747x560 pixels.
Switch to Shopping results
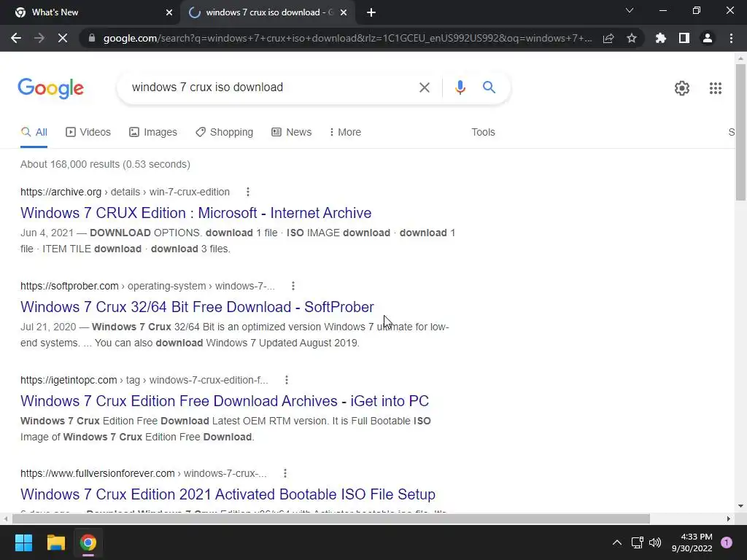click(225, 132)
